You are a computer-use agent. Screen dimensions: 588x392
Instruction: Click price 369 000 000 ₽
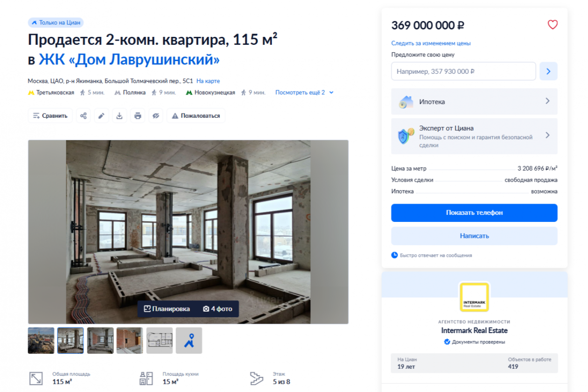pos(428,25)
